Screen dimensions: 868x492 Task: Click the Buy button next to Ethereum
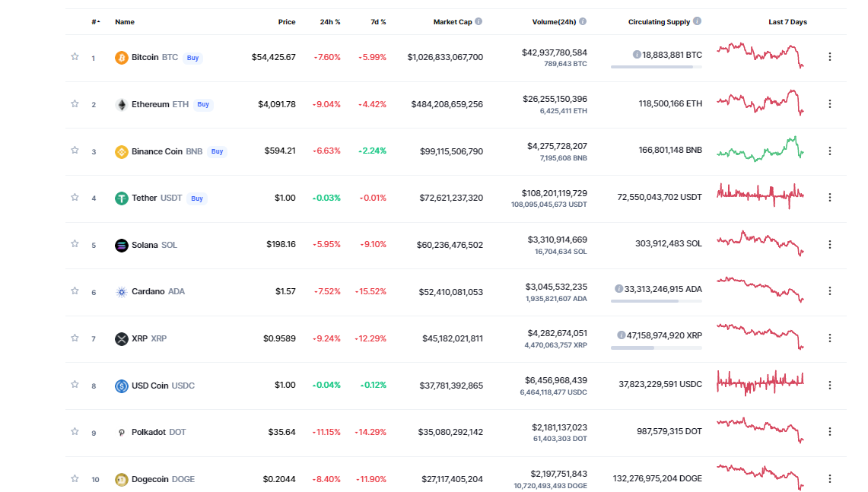203,104
